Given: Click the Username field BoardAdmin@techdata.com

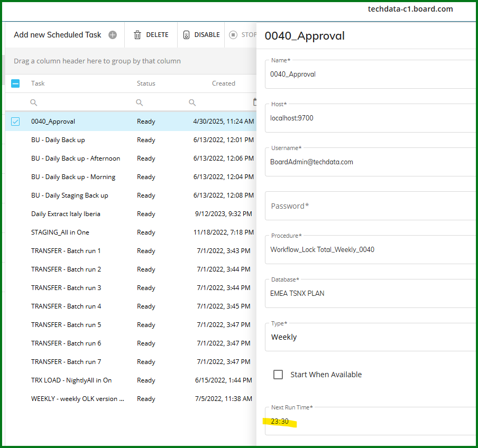Looking at the screenshot, I should pyautogui.click(x=370, y=162).
